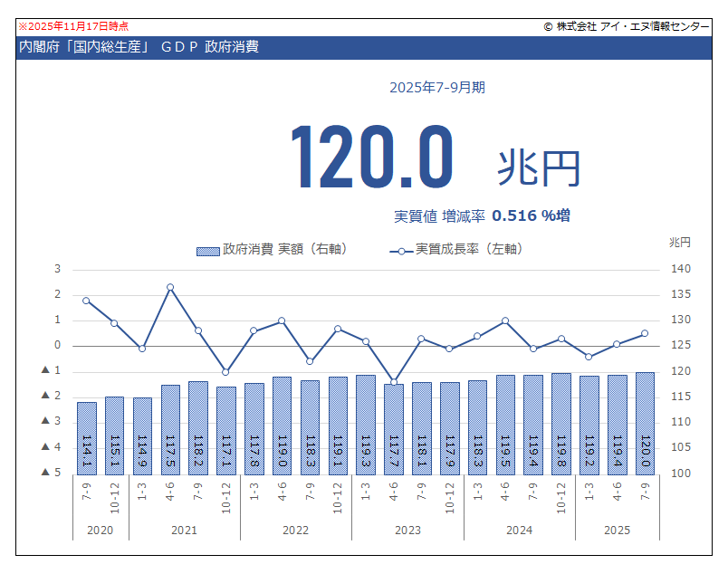
Task: Click the bar with value 117.5
Action: (170, 429)
